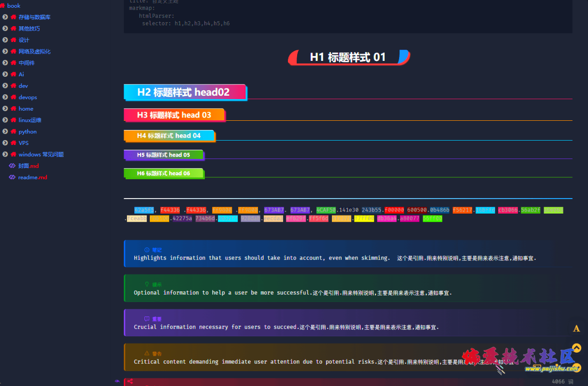Image resolution: width=588 pixels, height=386 pixels.
Task: Click the info icon in the blue callout
Action: (147, 250)
